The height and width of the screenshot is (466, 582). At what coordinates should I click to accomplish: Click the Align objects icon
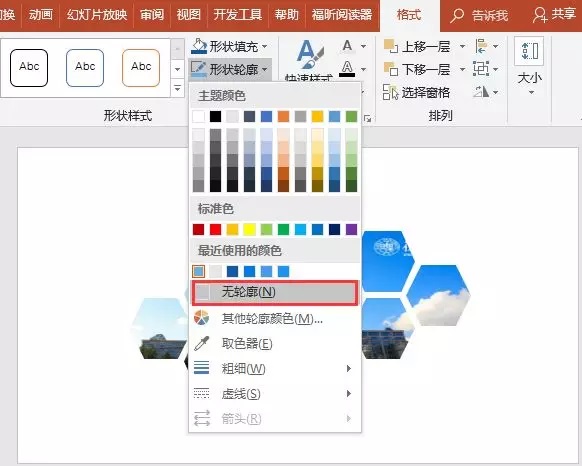click(x=481, y=46)
